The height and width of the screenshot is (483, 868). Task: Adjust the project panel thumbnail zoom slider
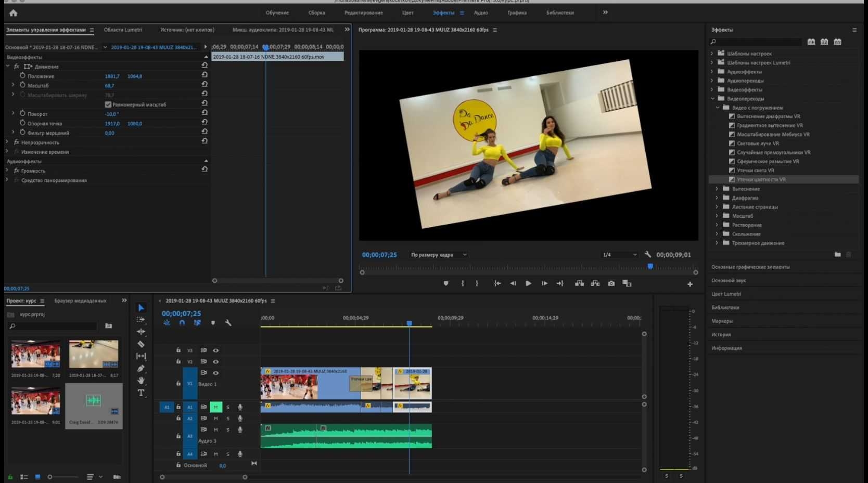[x=50, y=477]
